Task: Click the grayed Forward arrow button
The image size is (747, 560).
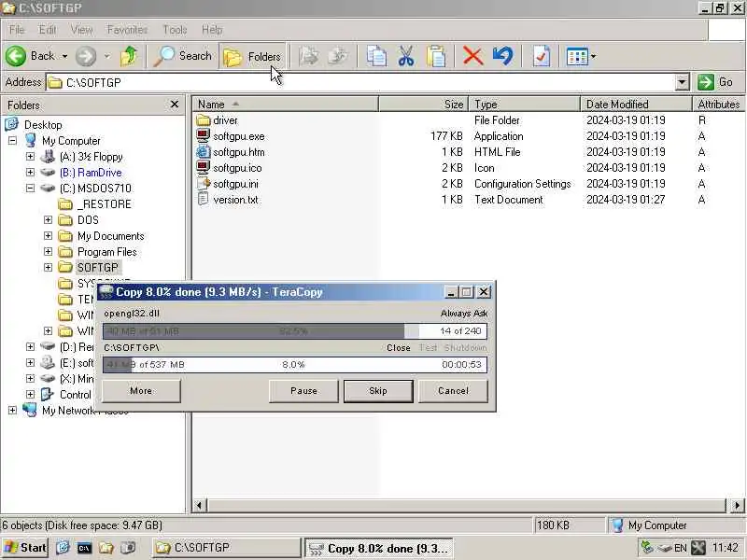Action: click(86, 56)
